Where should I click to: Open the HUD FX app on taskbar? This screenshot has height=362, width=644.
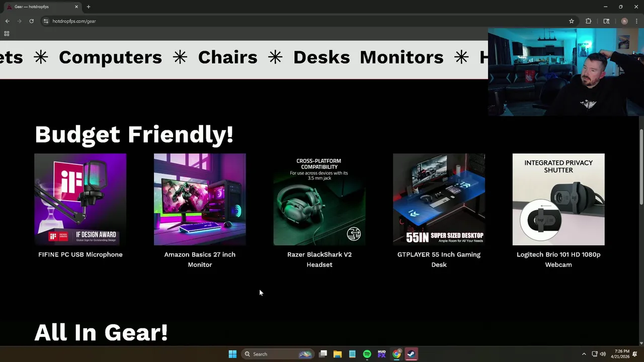pyautogui.click(x=382, y=354)
